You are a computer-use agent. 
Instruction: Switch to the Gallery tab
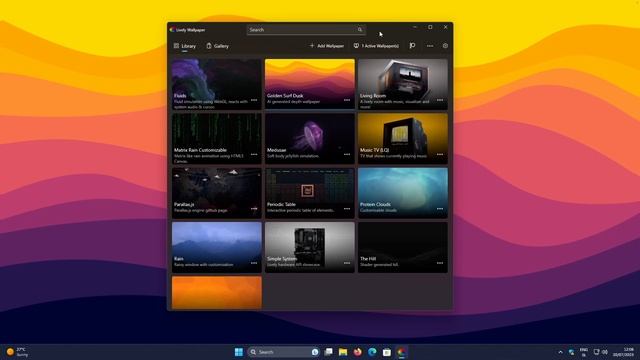[x=218, y=46]
